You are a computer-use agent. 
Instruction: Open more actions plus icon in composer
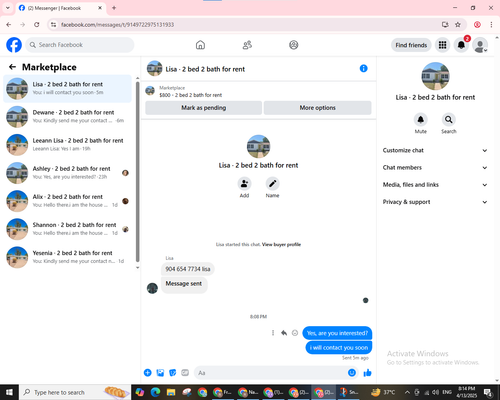[148, 373]
